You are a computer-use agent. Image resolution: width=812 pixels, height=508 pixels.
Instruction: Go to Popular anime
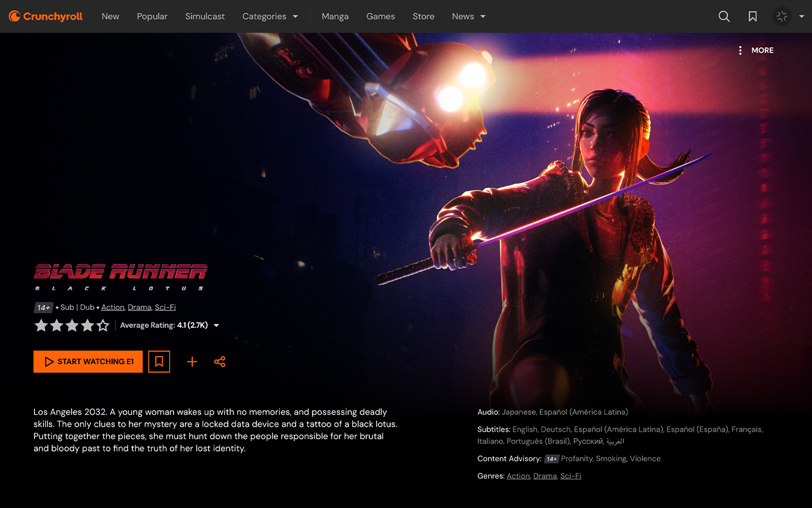pyautogui.click(x=152, y=16)
